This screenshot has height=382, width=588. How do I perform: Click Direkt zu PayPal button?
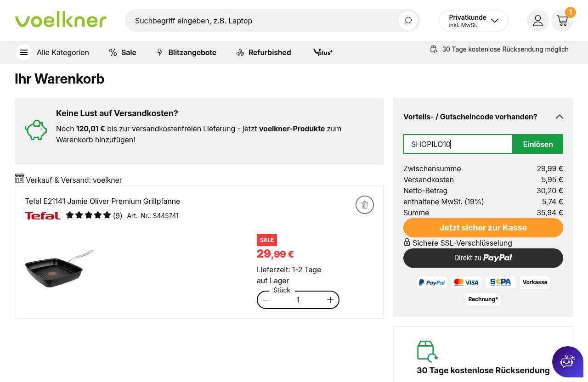coord(483,258)
